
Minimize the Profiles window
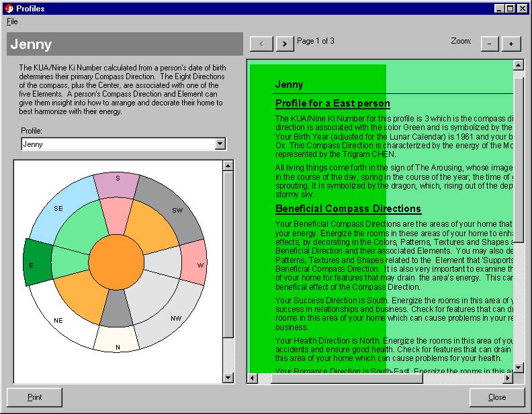[498, 9]
